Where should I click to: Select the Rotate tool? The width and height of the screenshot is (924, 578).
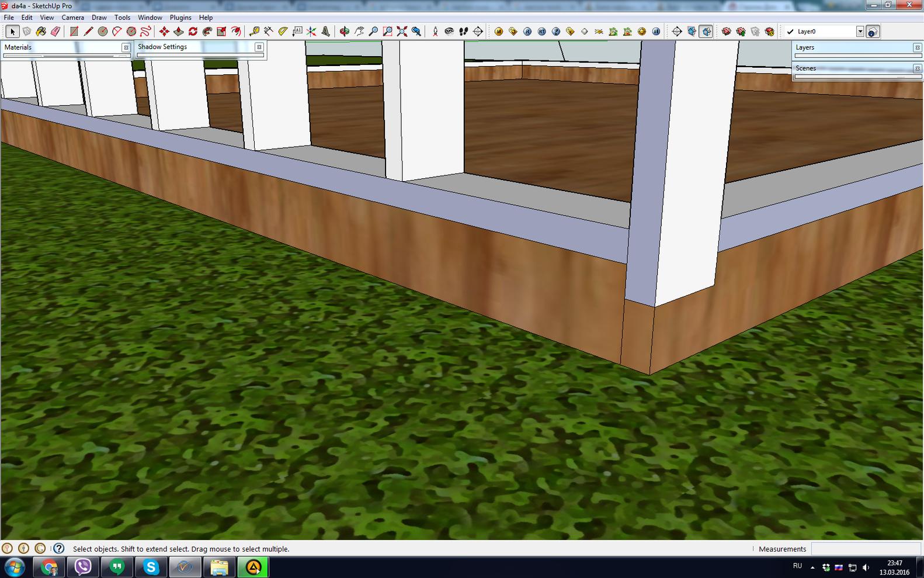click(193, 32)
